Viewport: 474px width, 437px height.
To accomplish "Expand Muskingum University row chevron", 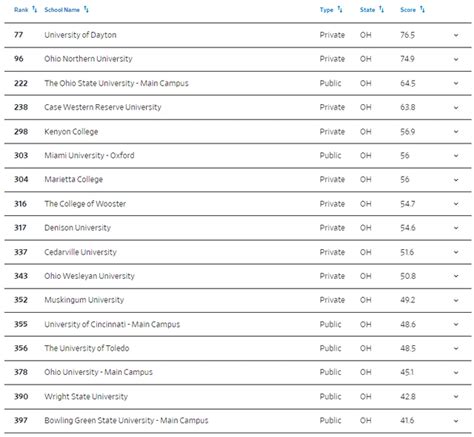I will pos(456,300).
